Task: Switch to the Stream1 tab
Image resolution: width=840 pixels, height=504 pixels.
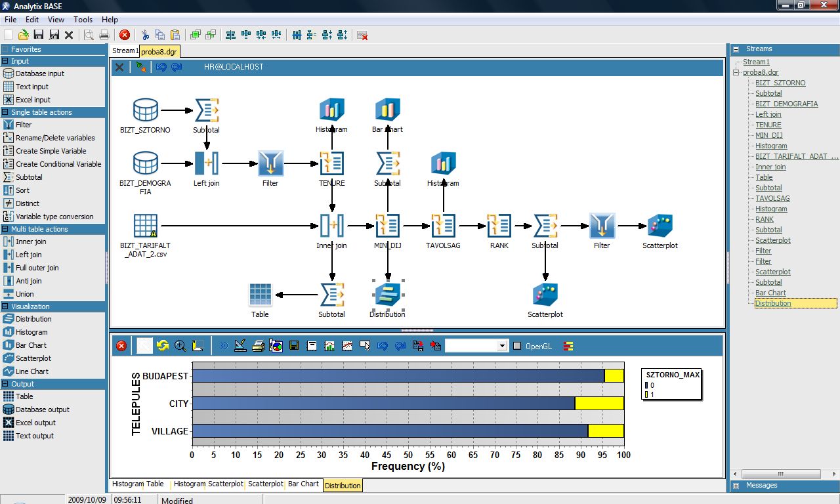Action: (x=125, y=51)
